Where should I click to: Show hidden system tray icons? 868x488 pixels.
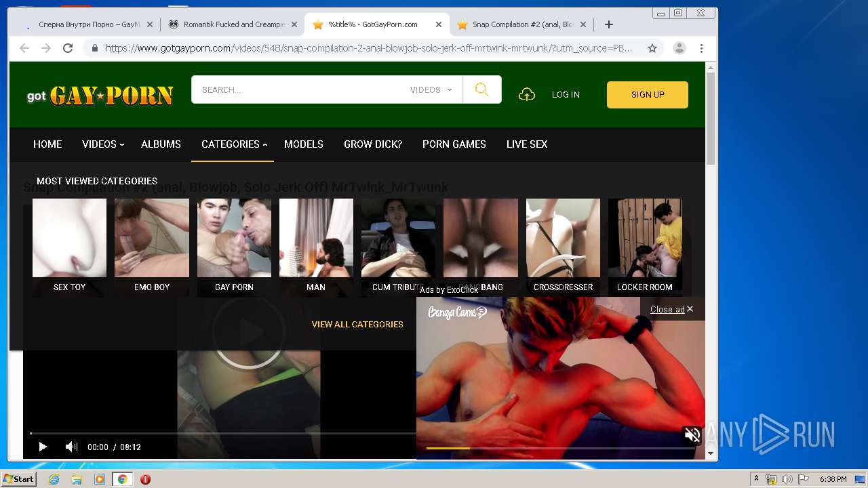756,479
